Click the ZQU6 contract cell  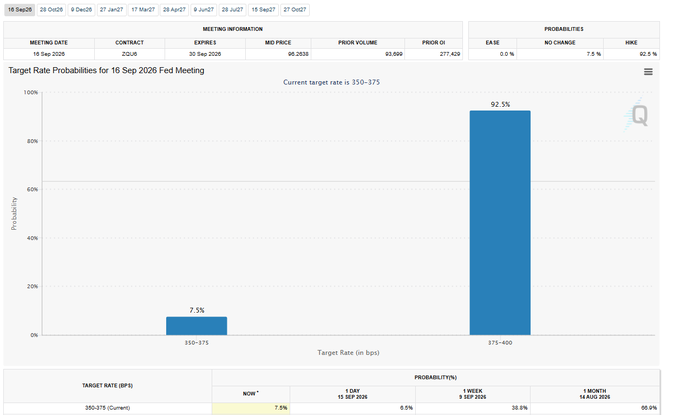129,54
